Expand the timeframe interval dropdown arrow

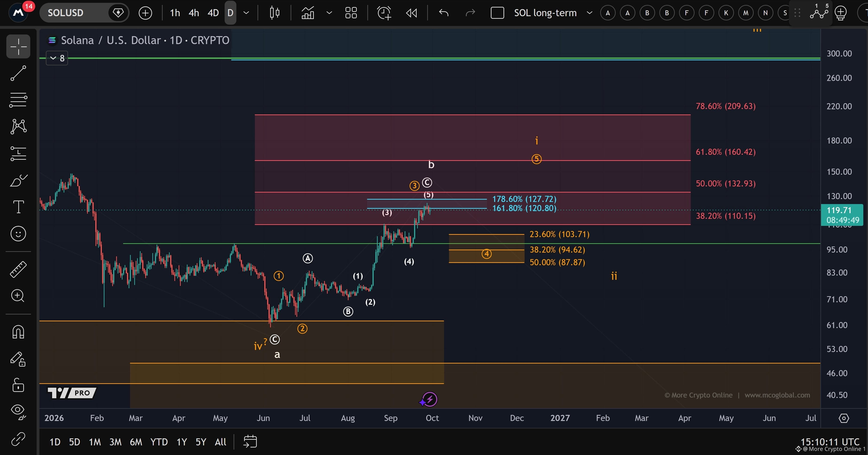coord(246,13)
